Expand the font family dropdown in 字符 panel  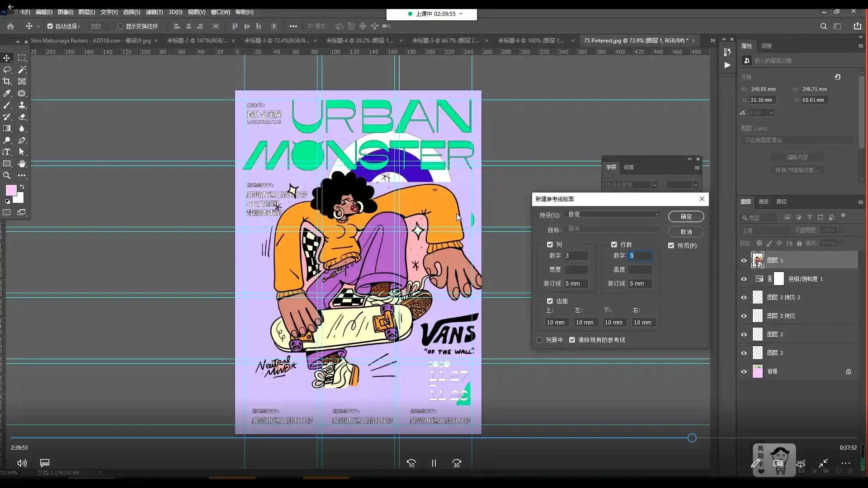click(654, 185)
